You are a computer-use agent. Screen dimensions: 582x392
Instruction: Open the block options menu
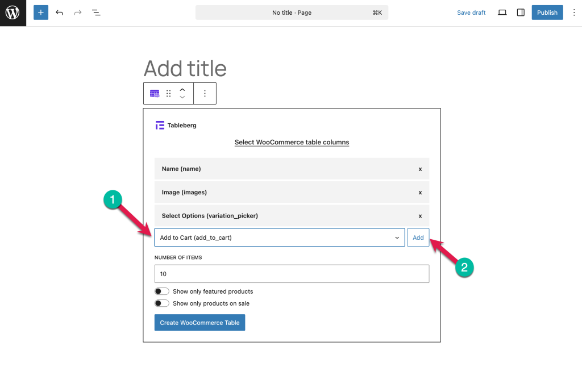[205, 94]
